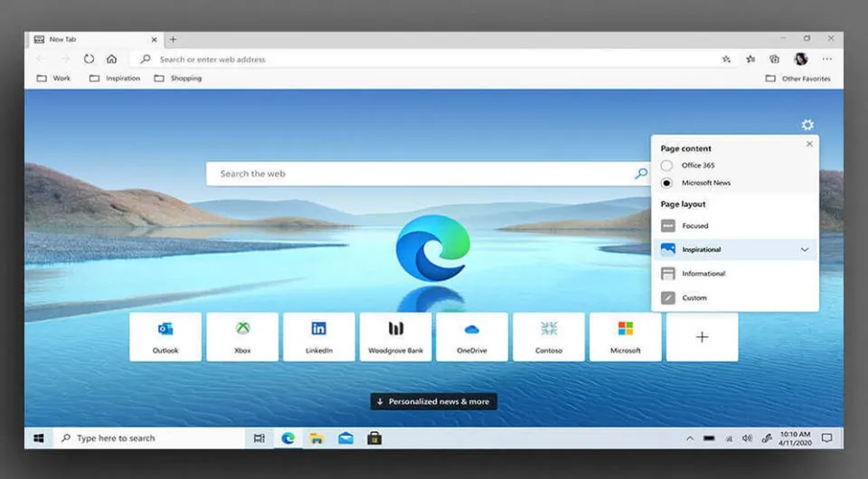The height and width of the screenshot is (479, 868).
Task: Open File Explorer from the taskbar
Action: click(316, 438)
